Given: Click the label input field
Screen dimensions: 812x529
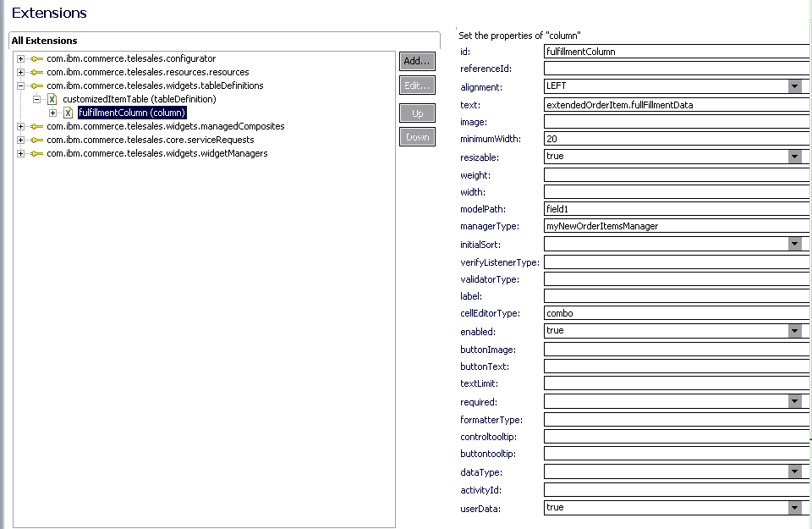Looking at the screenshot, I should tap(677, 296).
